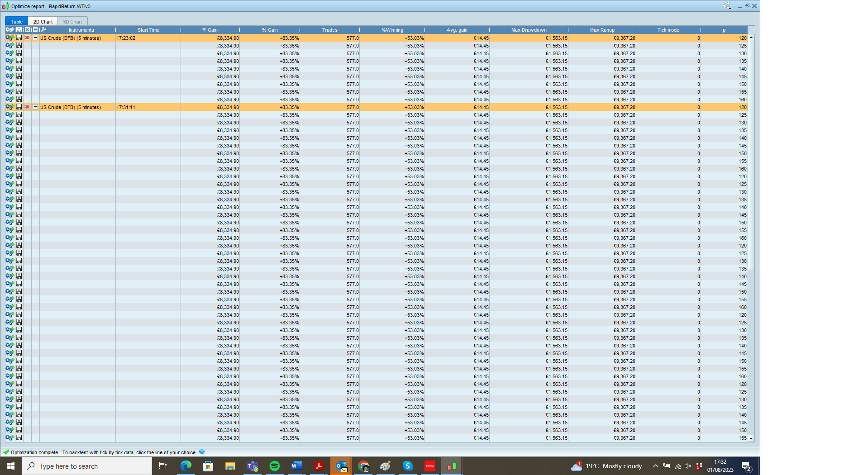The image size is (868, 475).
Task: Click floppy icon for p 155 in 17:23:02 group
Action: pos(19,92)
